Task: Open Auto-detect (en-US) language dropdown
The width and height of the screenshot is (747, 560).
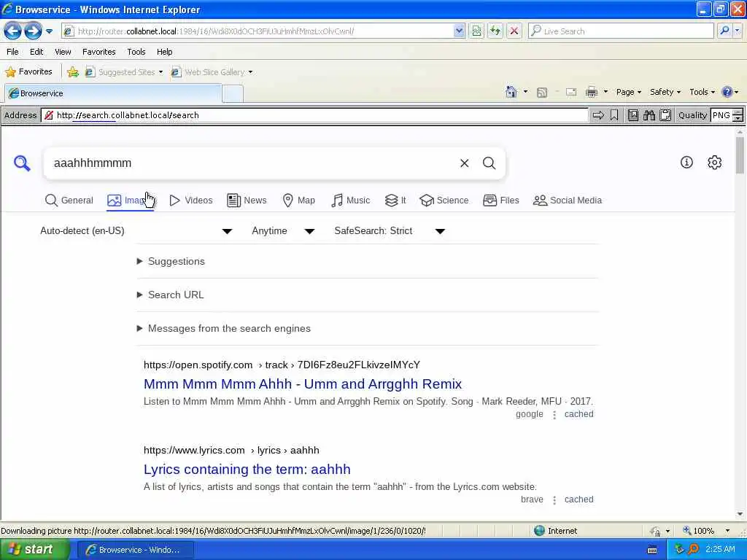Action: click(136, 231)
